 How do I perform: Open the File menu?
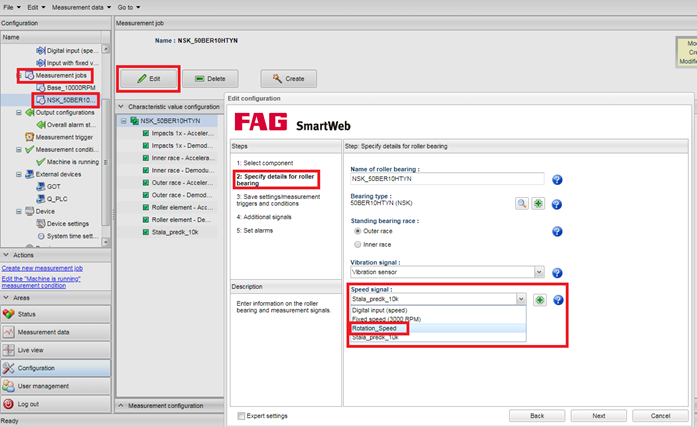point(12,7)
